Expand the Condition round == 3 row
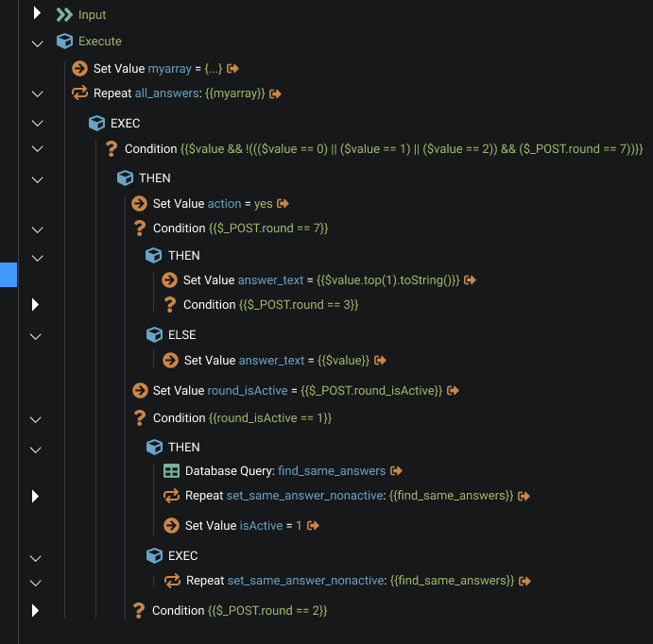The image size is (653, 644). (37, 304)
